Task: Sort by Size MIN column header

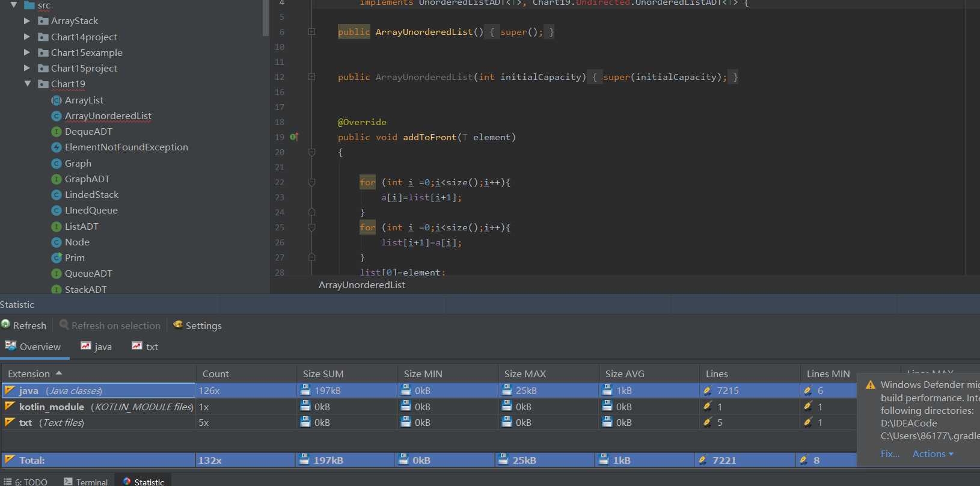Action: [448, 374]
